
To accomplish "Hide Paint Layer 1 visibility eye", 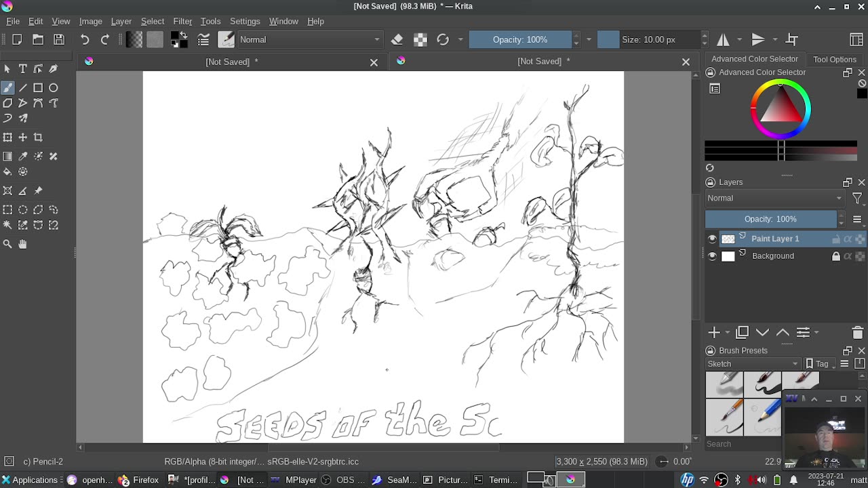I will (712, 239).
